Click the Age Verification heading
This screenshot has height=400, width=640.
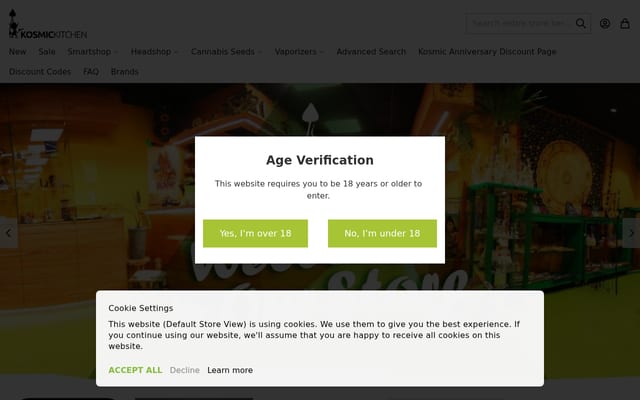[x=320, y=160]
